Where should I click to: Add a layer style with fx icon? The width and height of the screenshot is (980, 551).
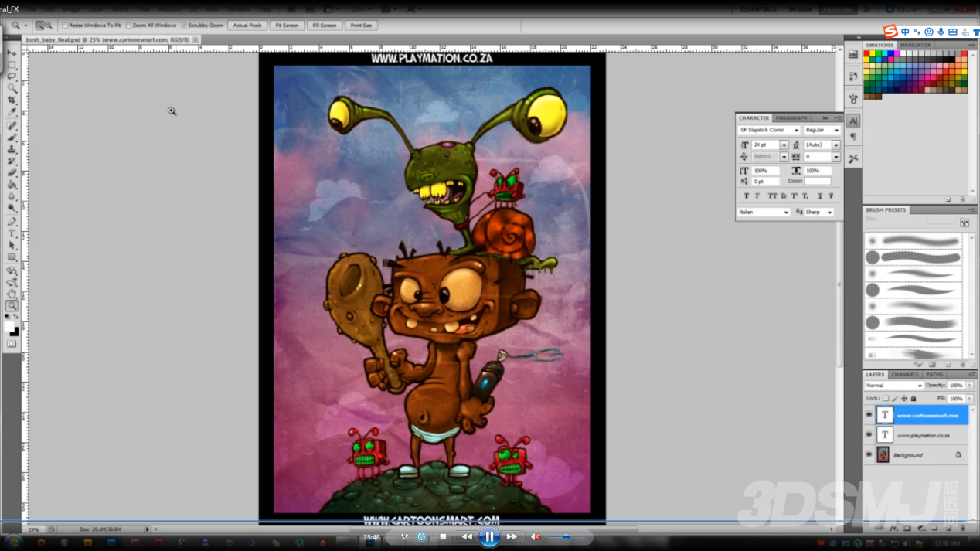click(x=893, y=529)
